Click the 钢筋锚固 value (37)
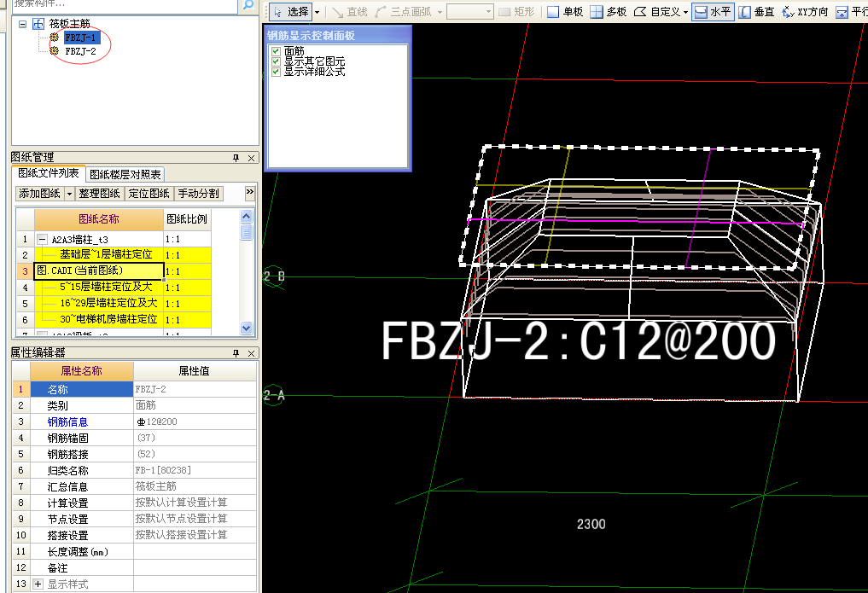The image size is (868, 593). click(x=195, y=438)
